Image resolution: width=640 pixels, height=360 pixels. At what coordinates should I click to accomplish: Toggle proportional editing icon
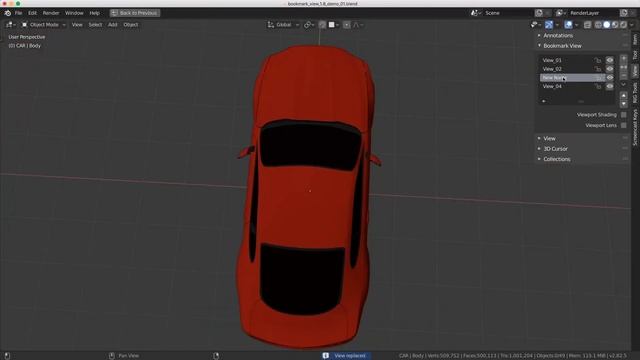pyautogui.click(x=347, y=25)
